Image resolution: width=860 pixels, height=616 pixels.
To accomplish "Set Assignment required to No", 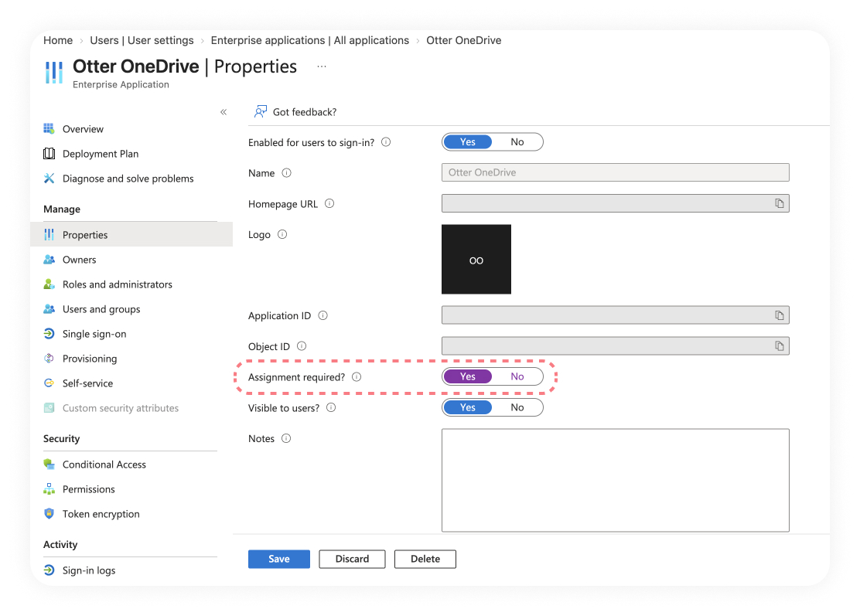I will (x=517, y=376).
